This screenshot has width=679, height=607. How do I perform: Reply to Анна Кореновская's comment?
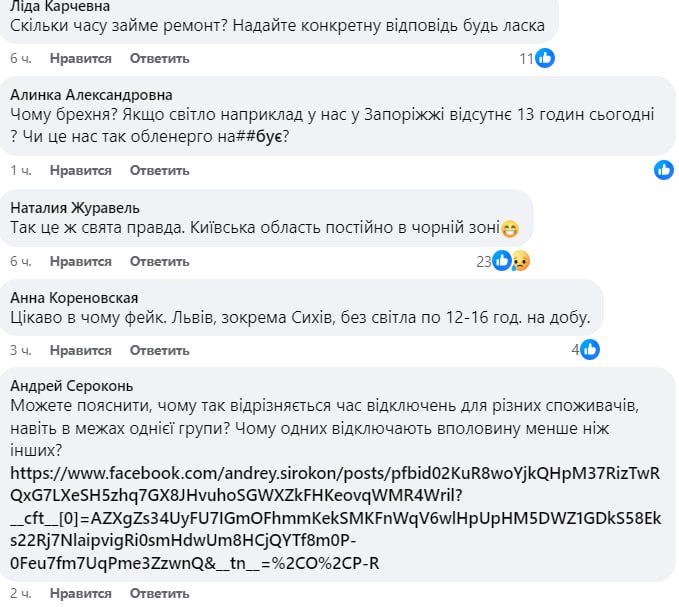[x=159, y=351]
